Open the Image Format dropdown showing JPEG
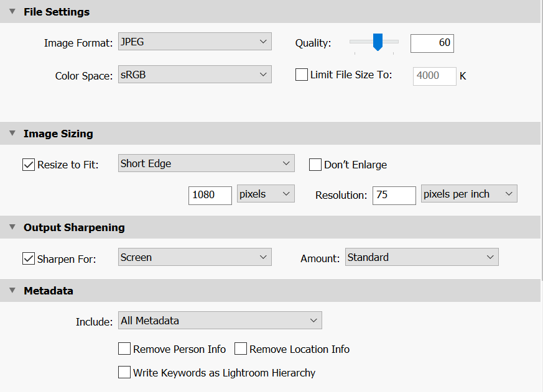The width and height of the screenshot is (543, 392). pyautogui.click(x=195, y=41)
